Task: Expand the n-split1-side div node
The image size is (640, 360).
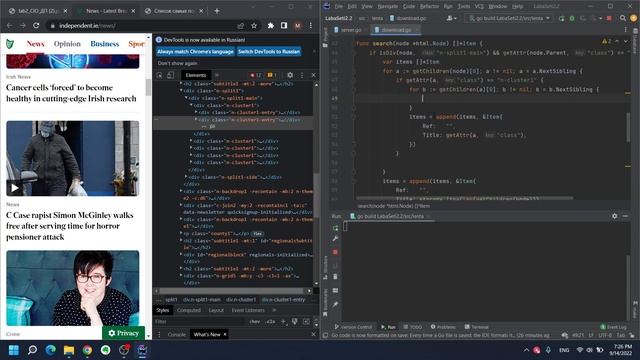Action: click(x=187, y=177)
